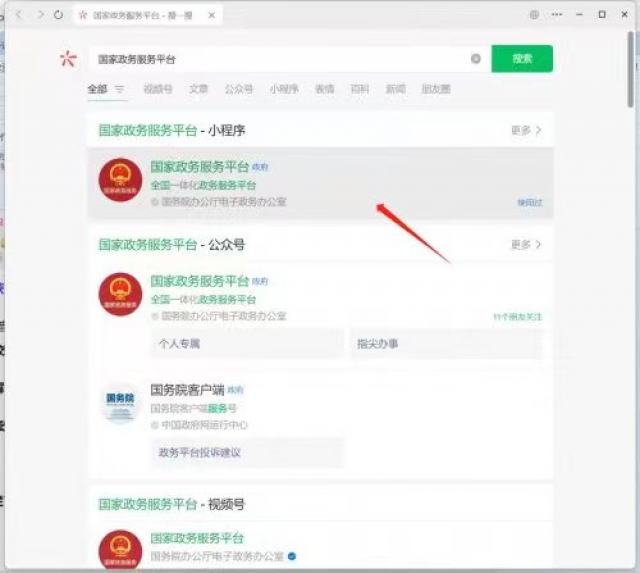Open the filter icon beside 全部
The image size is (640, 573).
119,89
